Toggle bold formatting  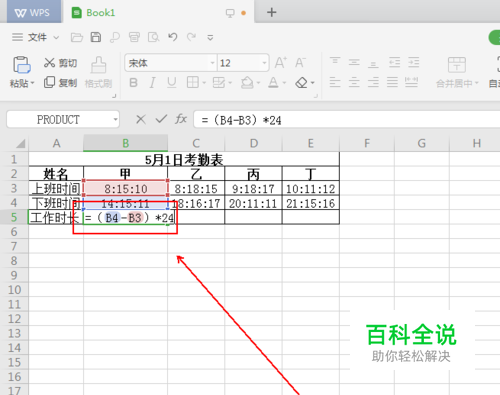coord(133,82)
